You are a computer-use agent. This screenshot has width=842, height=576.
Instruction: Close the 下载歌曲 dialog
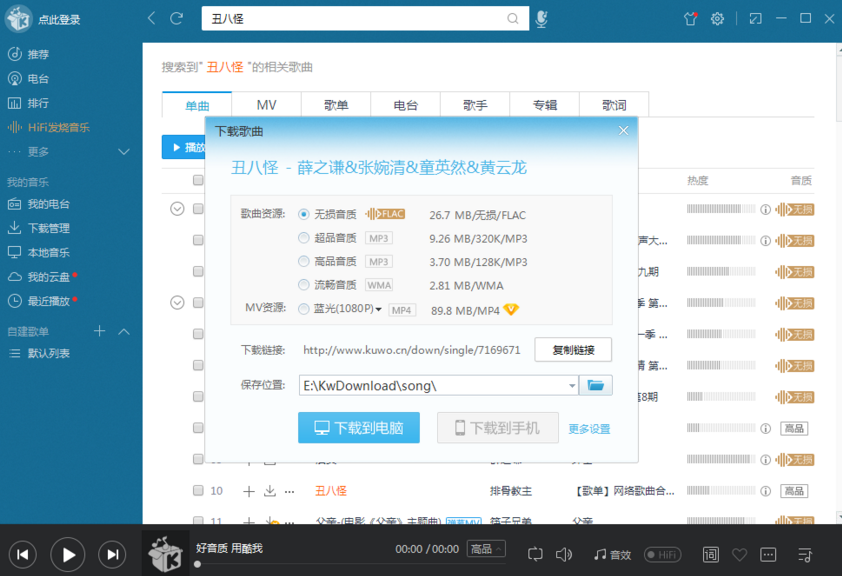pyautogui.click(x=623, y=130)
